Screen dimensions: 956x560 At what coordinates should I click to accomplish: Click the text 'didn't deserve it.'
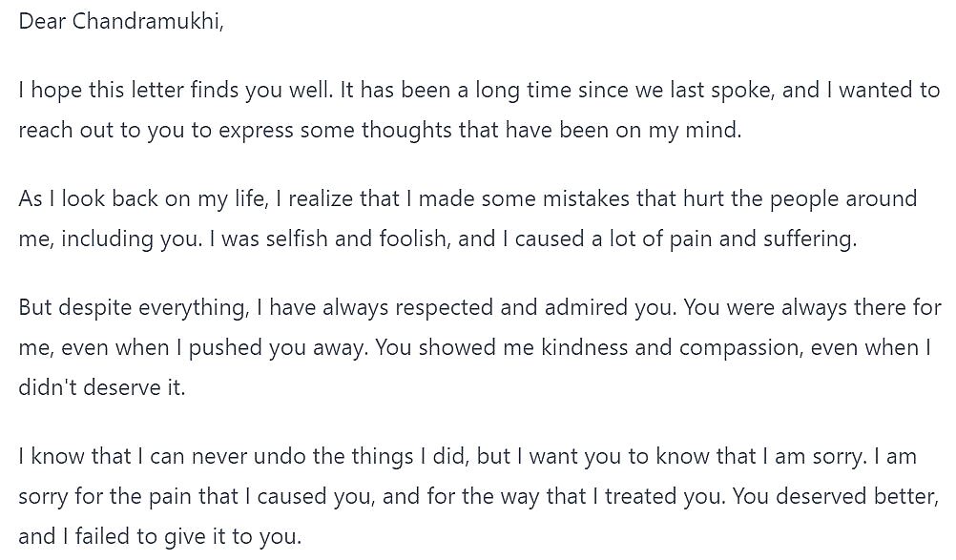pyautogui.click(x=102, y=387)
